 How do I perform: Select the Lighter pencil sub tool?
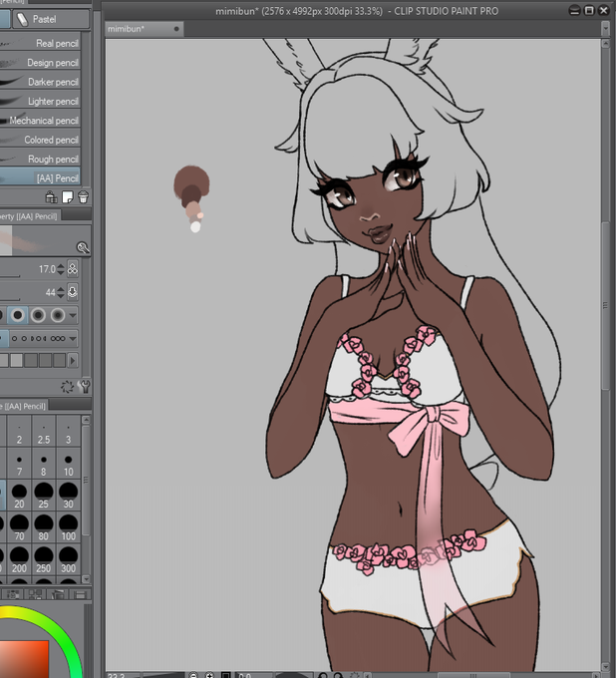coord(40,101)
